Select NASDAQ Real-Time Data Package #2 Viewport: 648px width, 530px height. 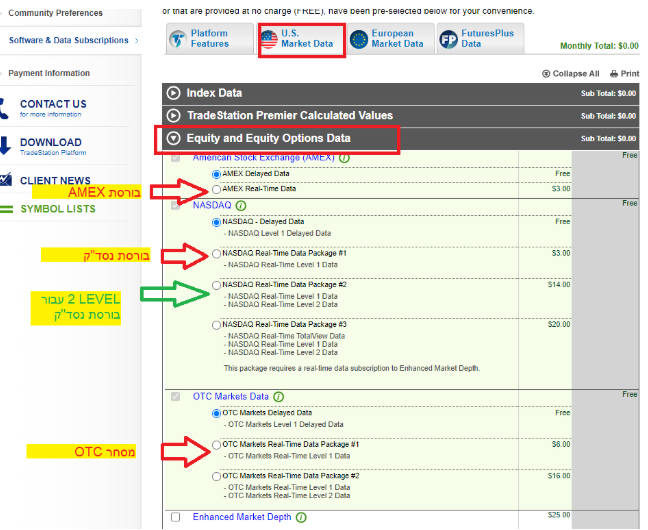click(216, 285)
